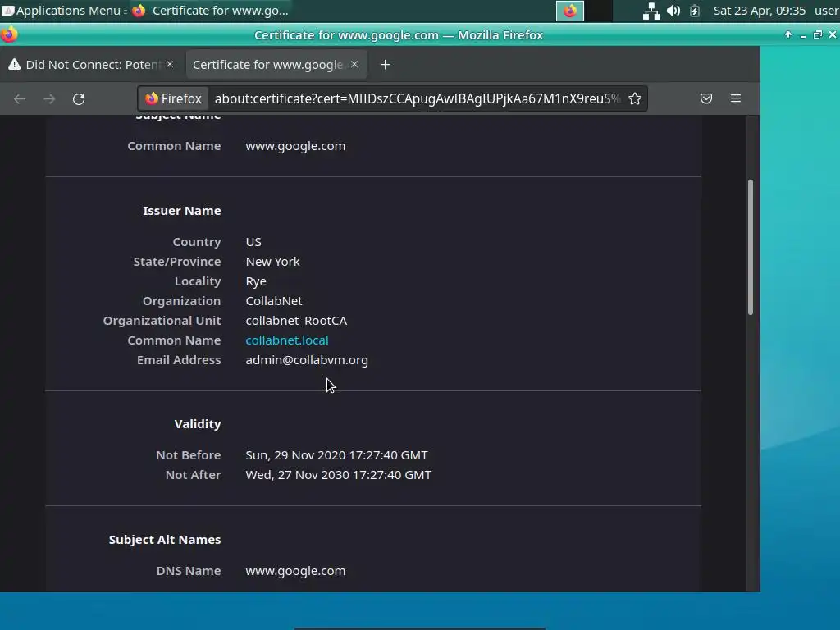Image resolution: width=840 pixels, height=630 pixels.
Task: Bookmark this page with star icon
Action: (x=635, y=98)
